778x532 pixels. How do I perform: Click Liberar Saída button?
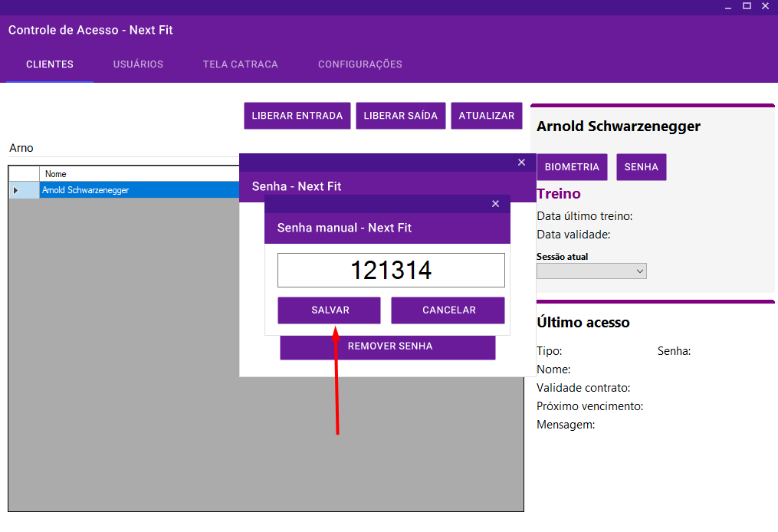click(x=400, y=116)
